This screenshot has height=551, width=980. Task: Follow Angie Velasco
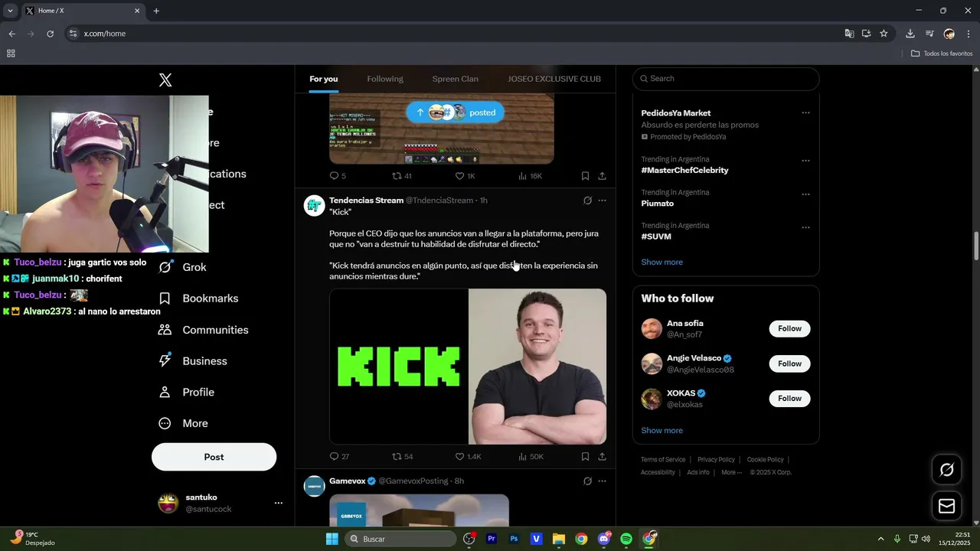789,364
